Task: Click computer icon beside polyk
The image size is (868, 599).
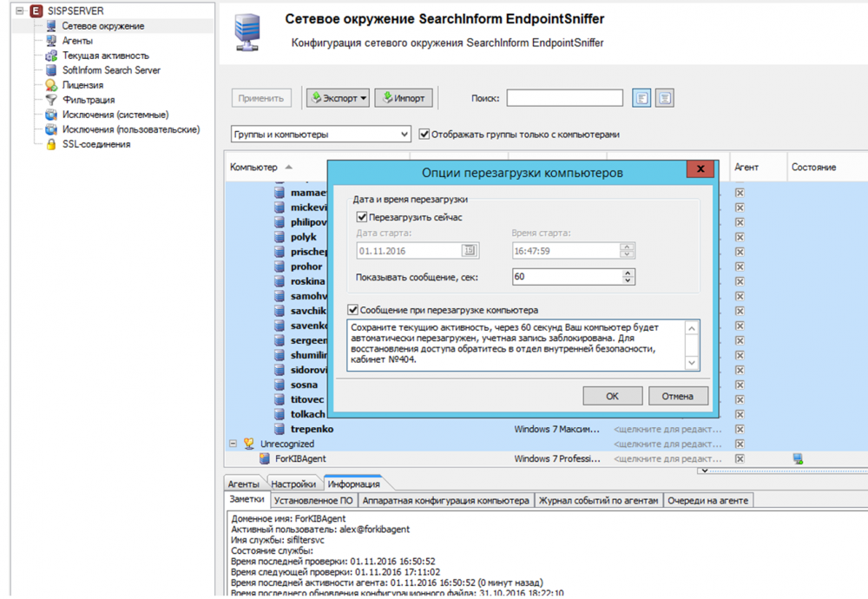Action: pos(280,237)
